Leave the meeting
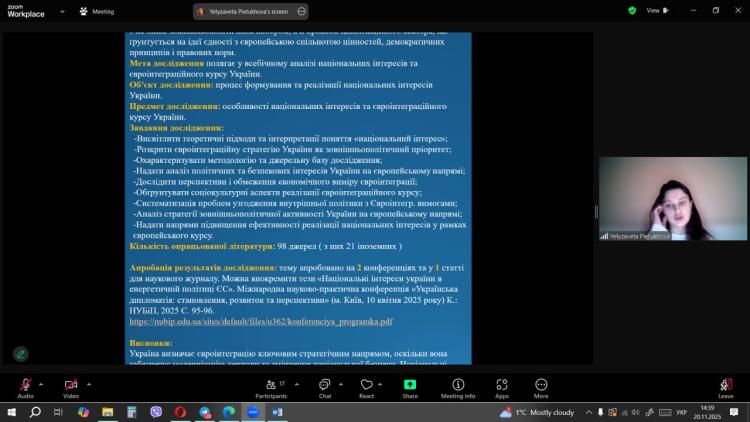The height and width of the screenshot is (422, 750). coord(726,388)
